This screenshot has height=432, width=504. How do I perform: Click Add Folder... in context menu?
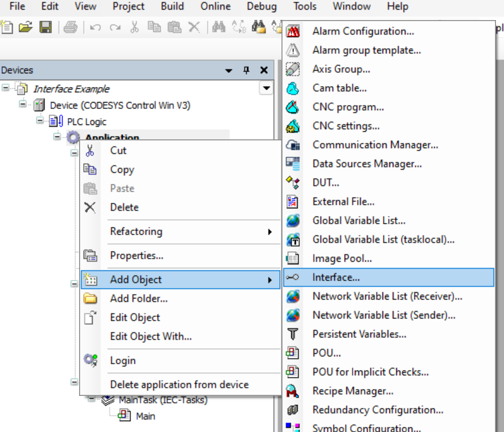tap(180, 298)
